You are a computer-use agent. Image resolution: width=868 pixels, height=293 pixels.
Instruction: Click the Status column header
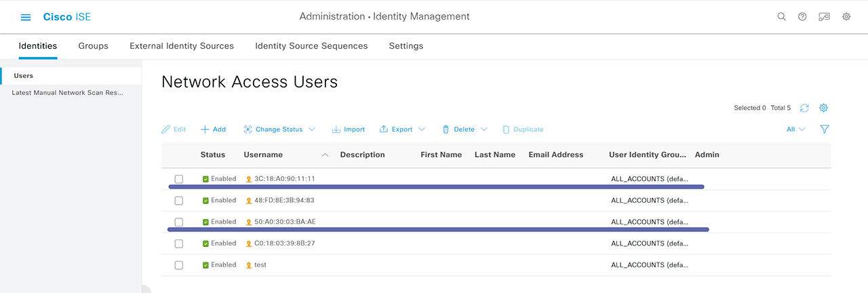click(213, 155)
